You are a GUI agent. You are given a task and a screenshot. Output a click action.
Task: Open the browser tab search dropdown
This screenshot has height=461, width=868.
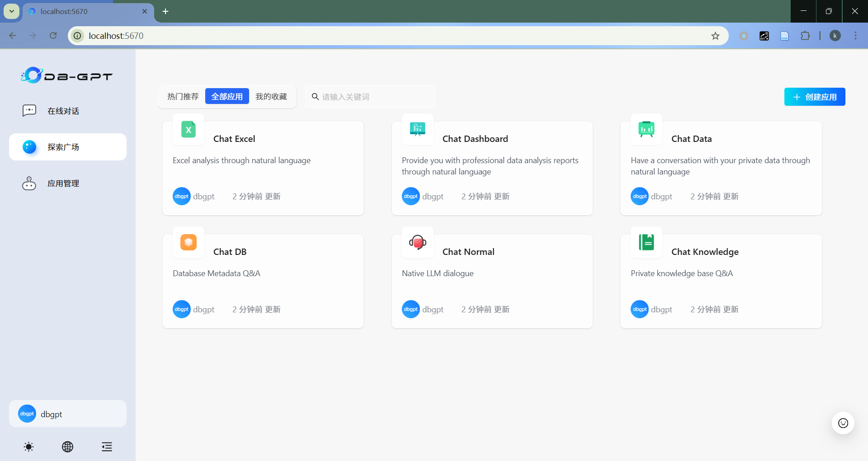pos(12,11)
